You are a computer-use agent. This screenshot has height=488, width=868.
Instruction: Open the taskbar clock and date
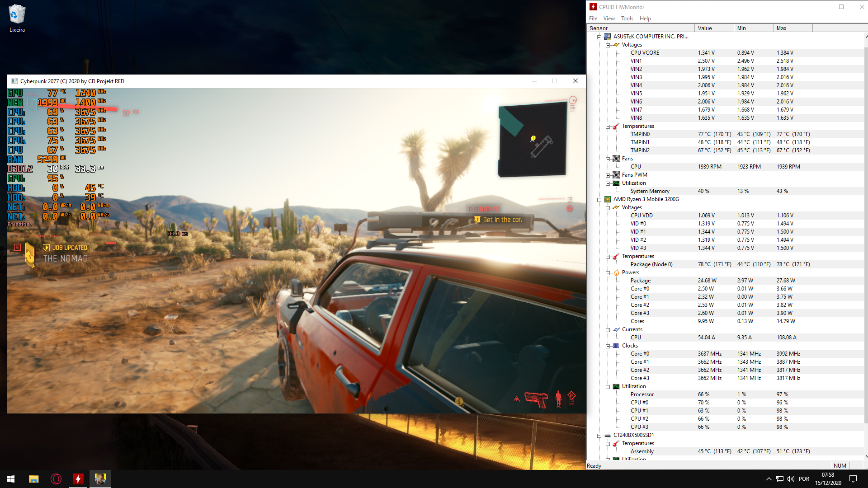tap(828, 479)
